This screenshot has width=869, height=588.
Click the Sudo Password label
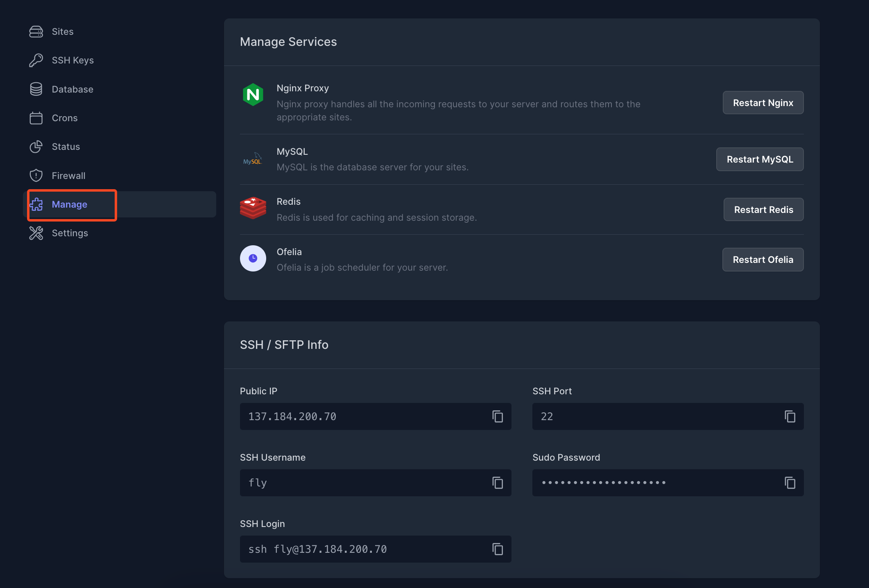click(566, 457)
